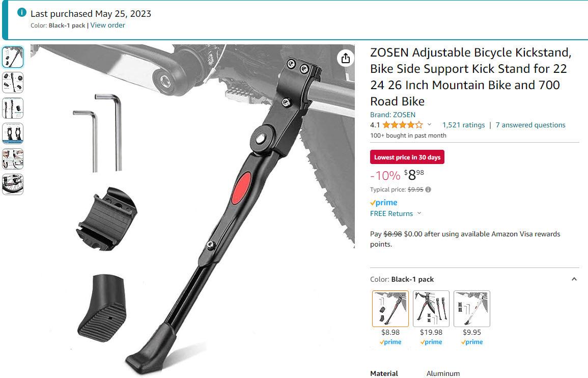The height and width of the screenshot is (378, 588).
Task: Open the View order link
Action: (x=107, y=25)
